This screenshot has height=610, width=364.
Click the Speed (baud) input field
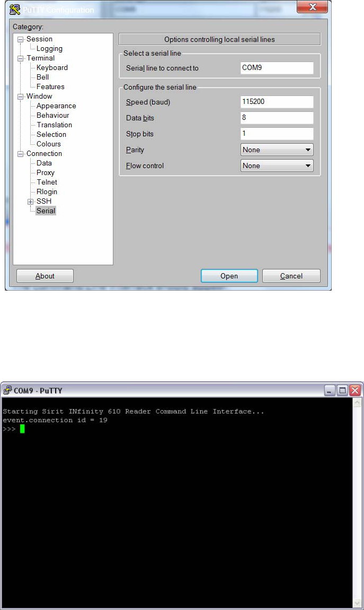(x=277, y=102)
